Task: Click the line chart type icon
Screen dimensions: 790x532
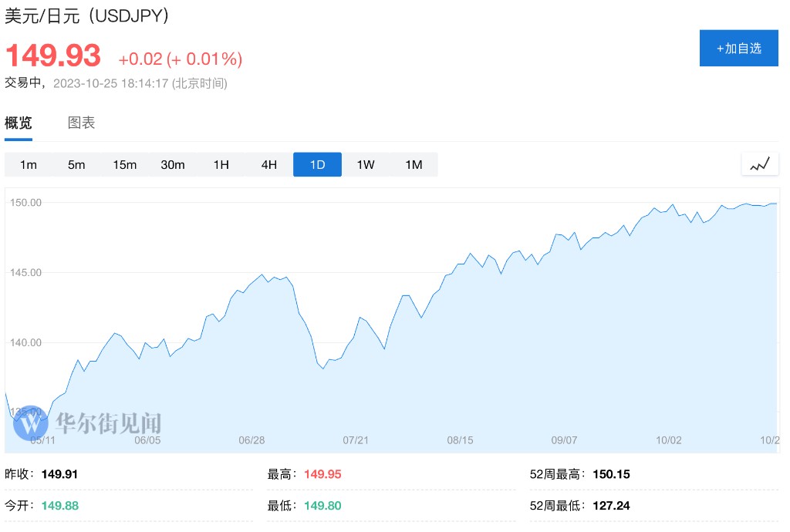Action: [760, 164]
